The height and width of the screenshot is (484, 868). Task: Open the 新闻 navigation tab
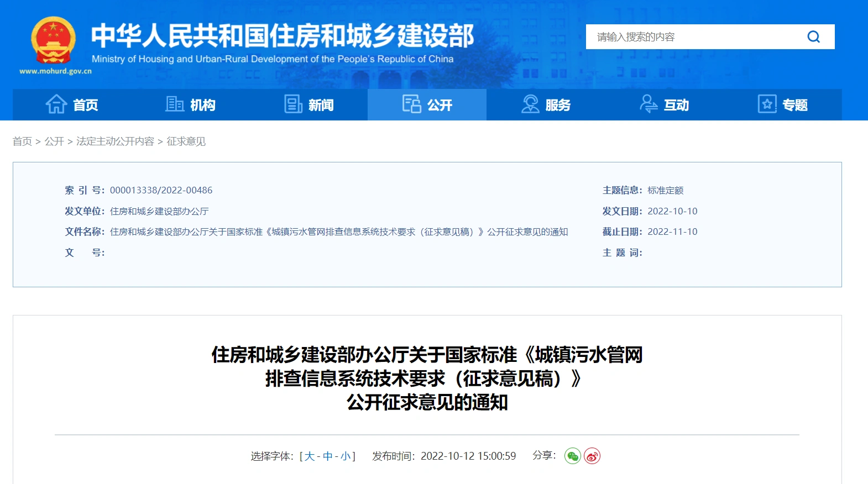[x=308, y=104]
